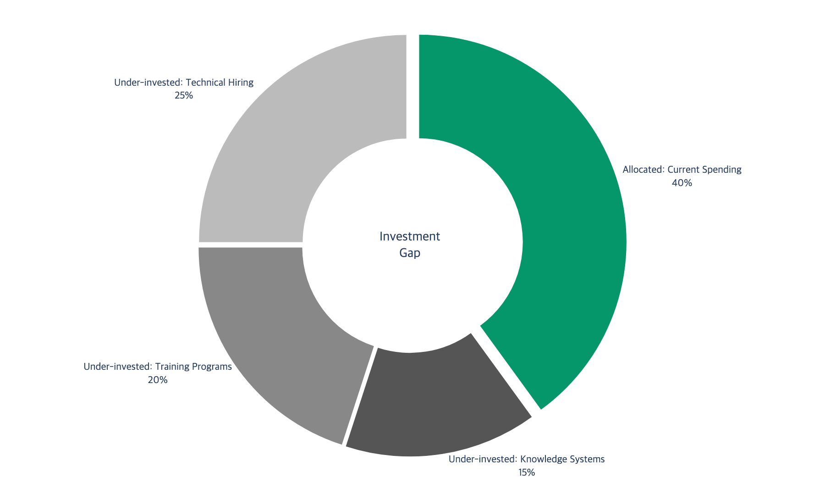Click the '40%' value label
825x504 pixels.
682,183
